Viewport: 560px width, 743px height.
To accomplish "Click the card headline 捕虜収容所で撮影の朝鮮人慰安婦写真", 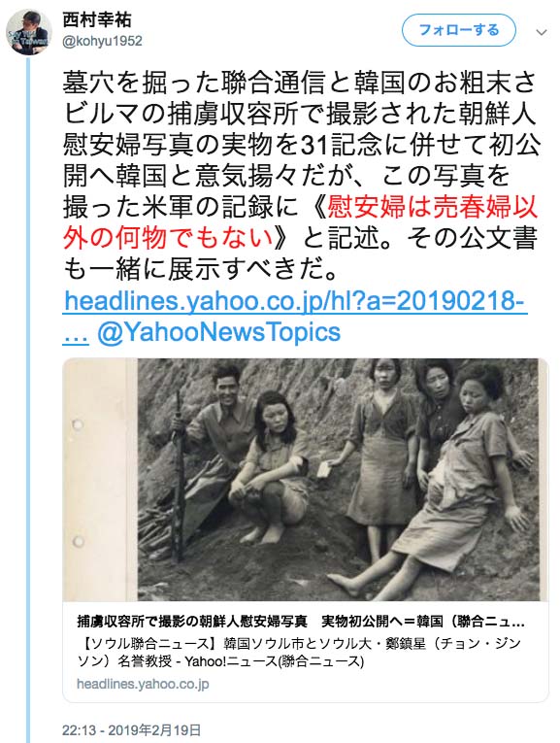I will 192,622.
